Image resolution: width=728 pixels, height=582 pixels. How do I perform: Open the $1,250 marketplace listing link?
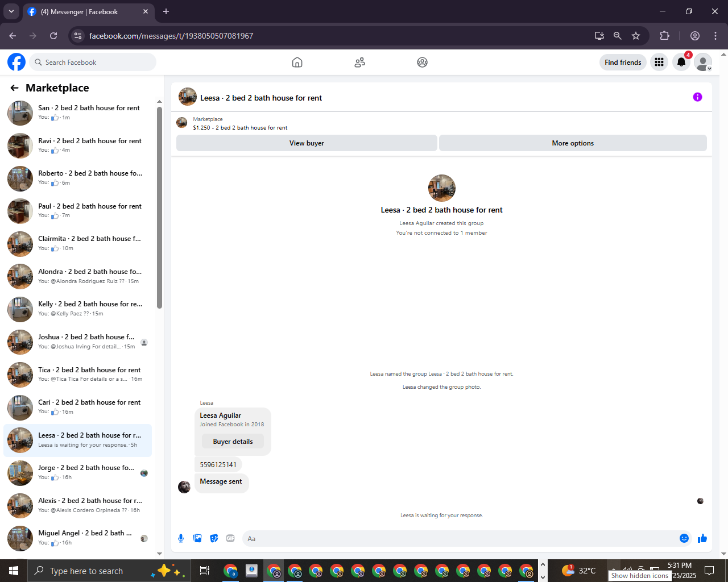[240, 128]
